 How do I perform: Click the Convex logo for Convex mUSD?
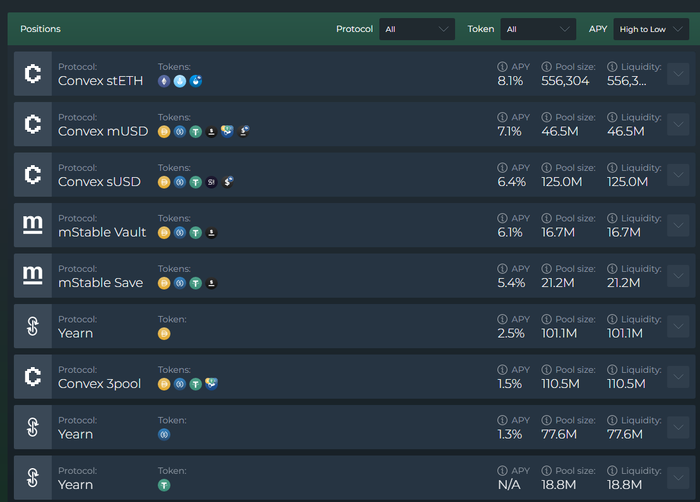[x=33, y=124]
